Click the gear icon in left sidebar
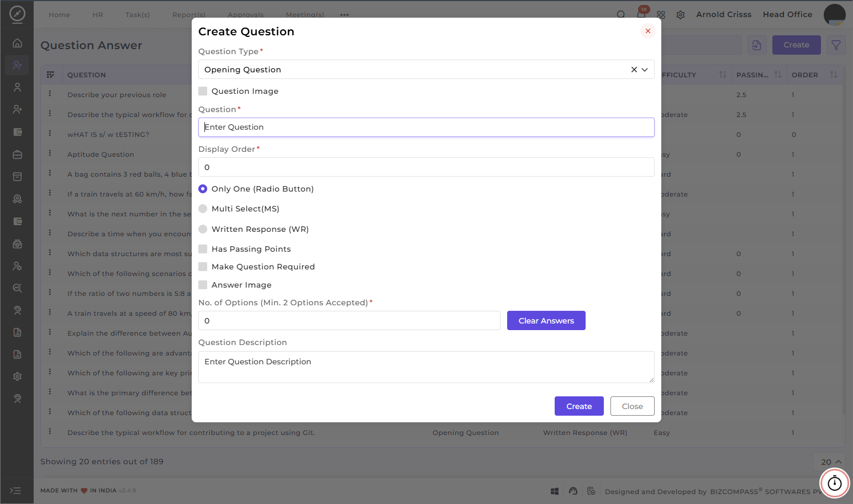Image resolution: width=853 pixels, height=504 pixels. click(17, 376)
